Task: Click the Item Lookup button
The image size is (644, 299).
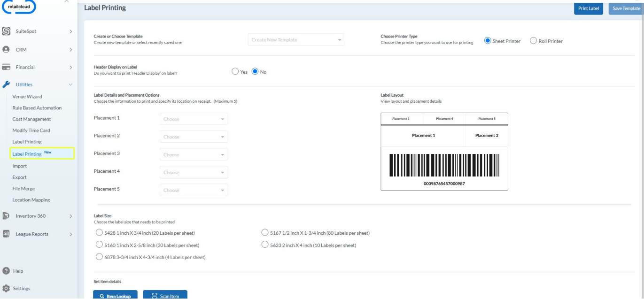Action: point(115,295)
